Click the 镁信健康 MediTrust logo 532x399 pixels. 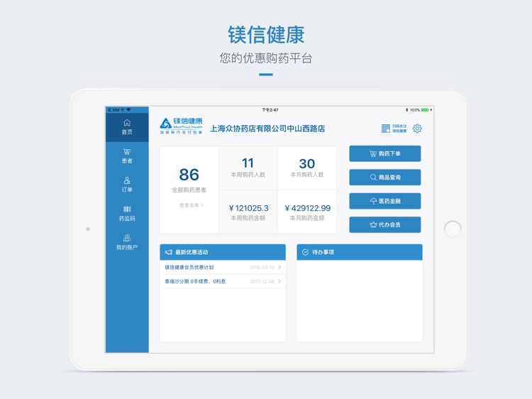(181, 126)
